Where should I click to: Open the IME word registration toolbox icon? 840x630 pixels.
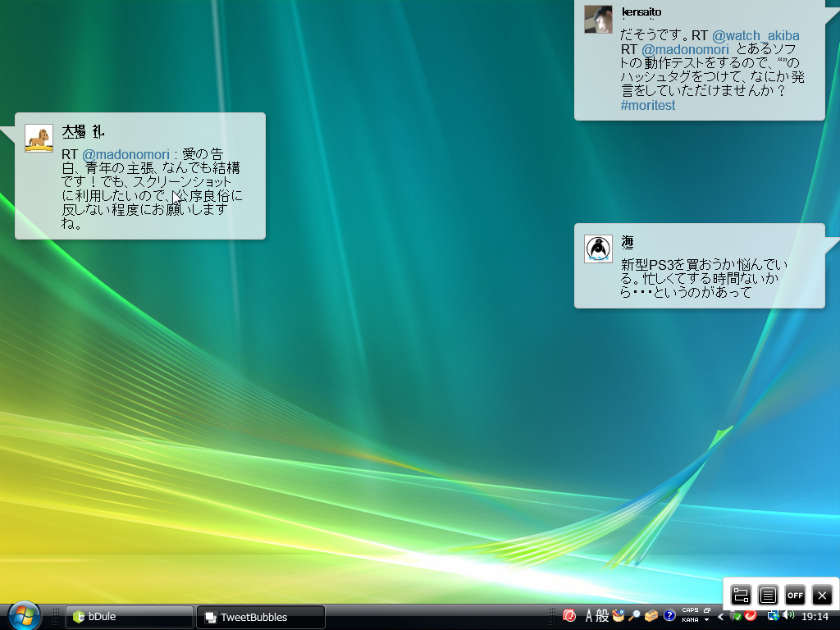point(650,615)
